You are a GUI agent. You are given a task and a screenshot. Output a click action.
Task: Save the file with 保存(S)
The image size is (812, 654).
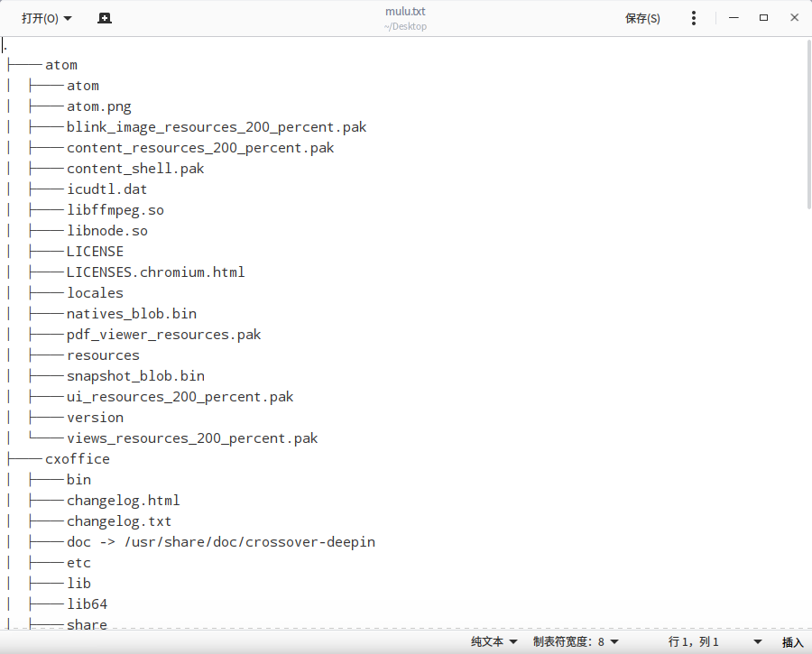click(642, 19)
